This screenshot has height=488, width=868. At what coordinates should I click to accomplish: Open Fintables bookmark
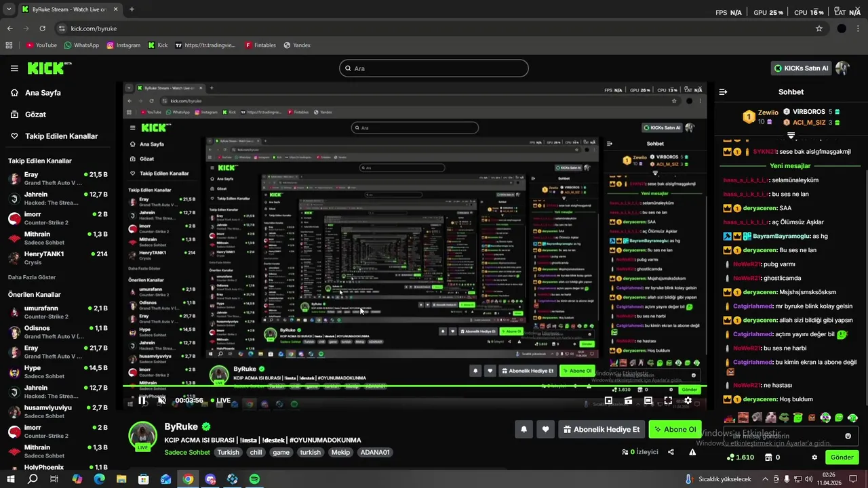(x=260, y=45)
